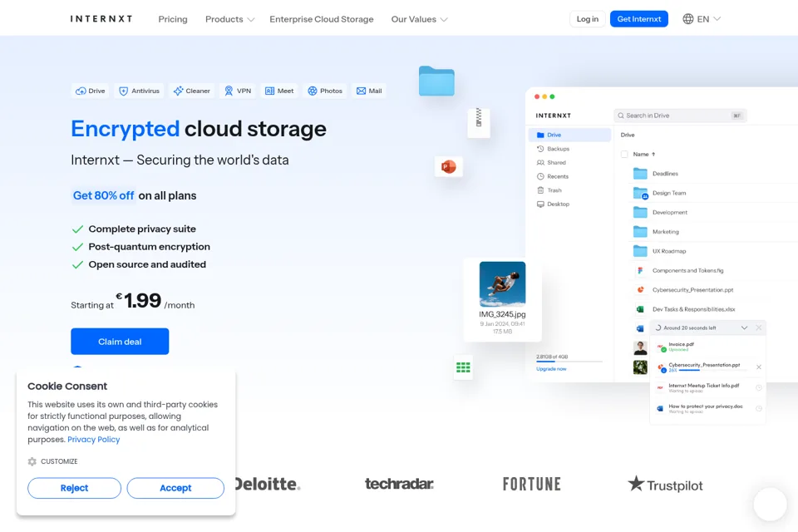Click the Invoice.pdf upload row

707,347
